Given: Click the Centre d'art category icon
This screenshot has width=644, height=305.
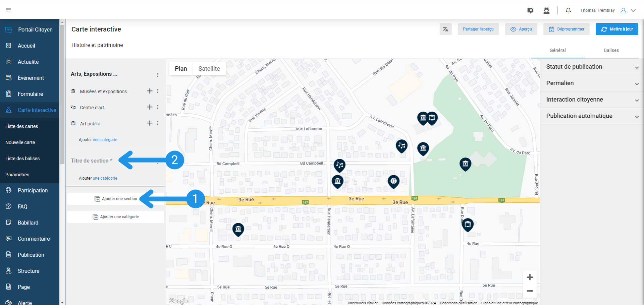Looking at the screenshot, I should tap(73, 107).
